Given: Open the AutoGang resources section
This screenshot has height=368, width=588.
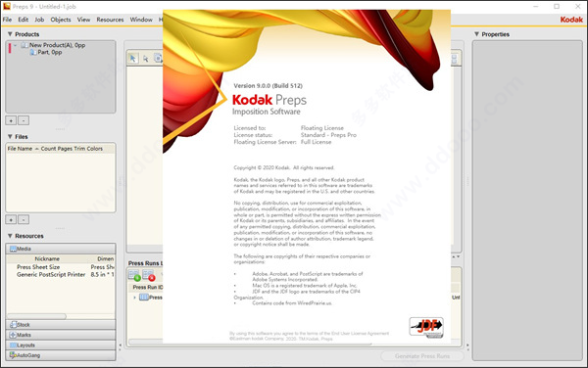Looking at the screenshot, I should 61,355.
